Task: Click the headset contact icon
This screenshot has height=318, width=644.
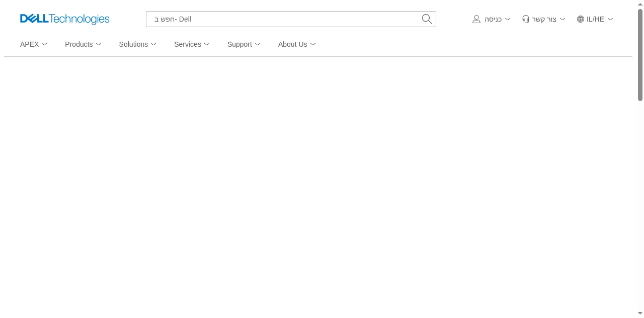Action: point(526,19)
